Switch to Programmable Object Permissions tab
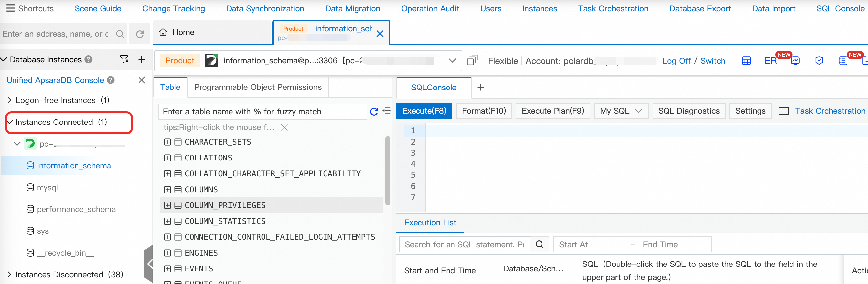 [258, 87]
